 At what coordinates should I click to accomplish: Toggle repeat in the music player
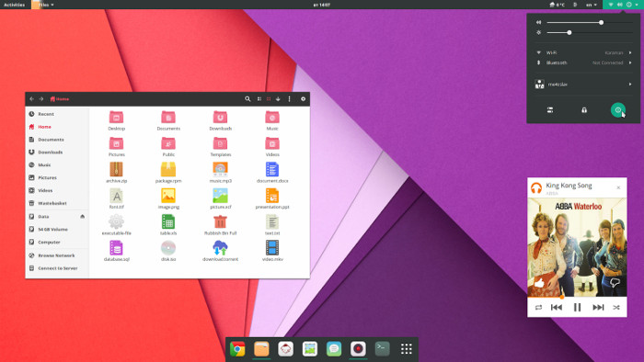(538, 307)
